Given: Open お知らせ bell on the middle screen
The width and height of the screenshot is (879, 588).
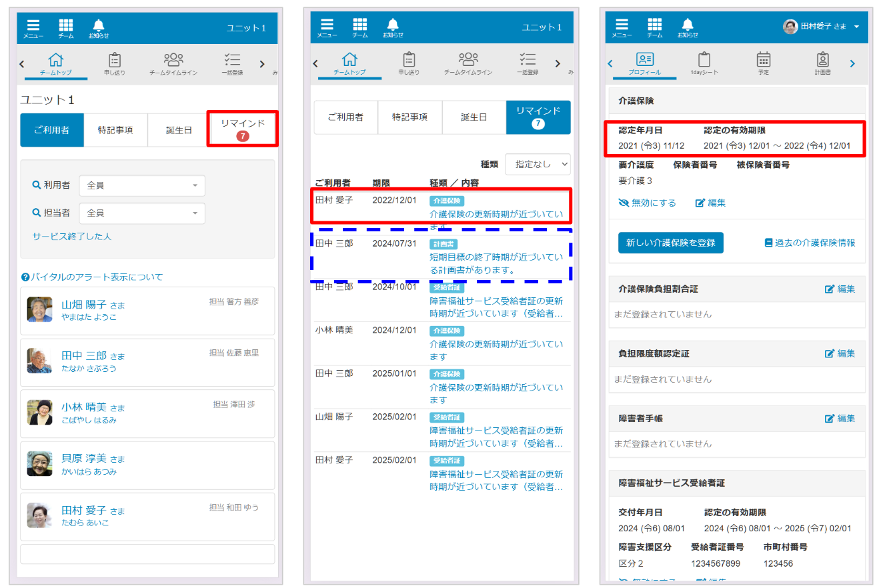Looking at the screenshot, I should [x=392, y=27].
